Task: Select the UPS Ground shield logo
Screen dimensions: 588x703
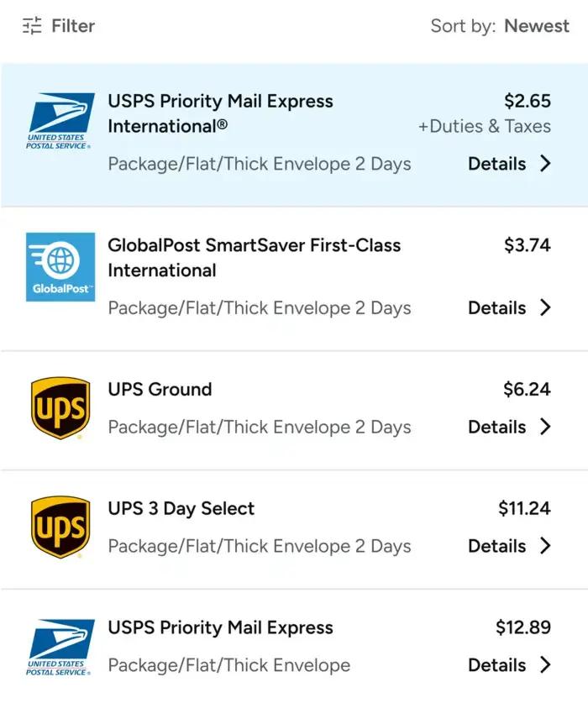Action: tap(60, 409)
